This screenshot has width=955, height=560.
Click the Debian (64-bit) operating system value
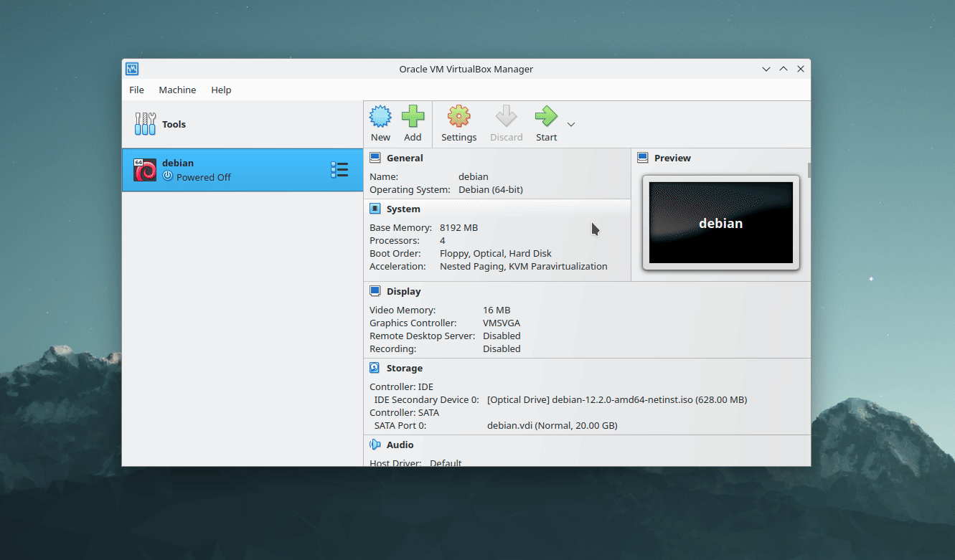[x=492, y=189]
